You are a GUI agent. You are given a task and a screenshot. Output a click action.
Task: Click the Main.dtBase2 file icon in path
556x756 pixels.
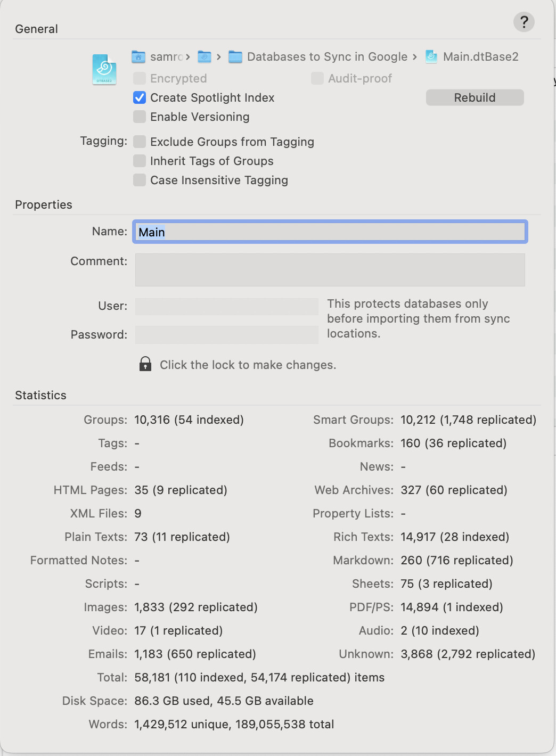(x=431, y=56)
